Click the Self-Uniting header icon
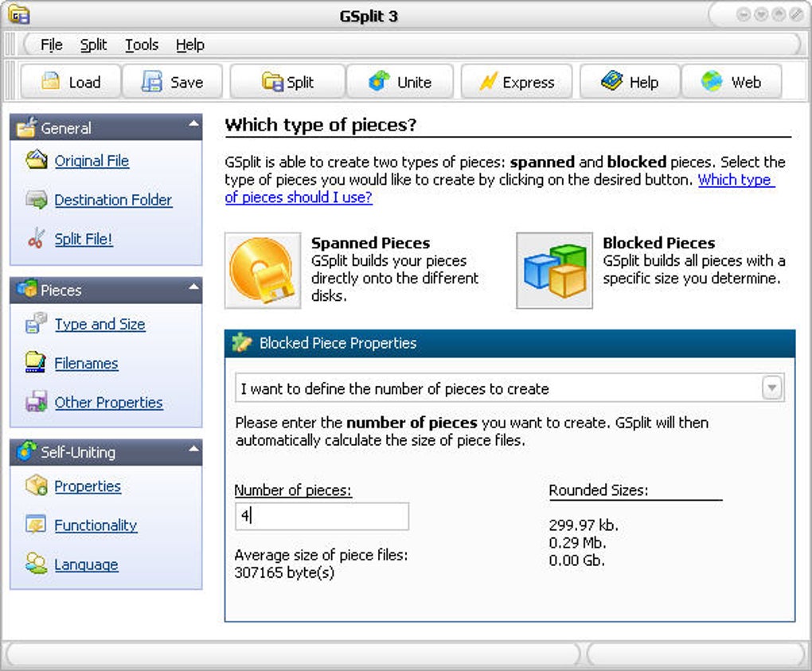The height and width of the screenshot is (671, 812). (26, 451)
